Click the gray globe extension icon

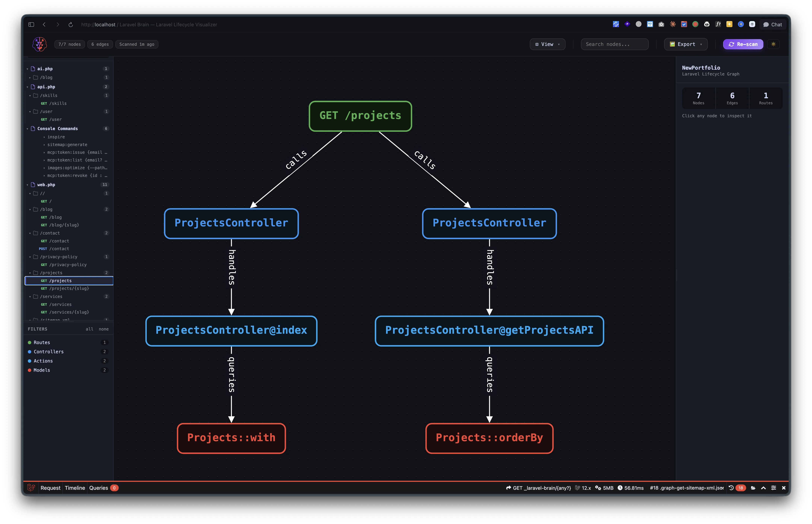639,24
